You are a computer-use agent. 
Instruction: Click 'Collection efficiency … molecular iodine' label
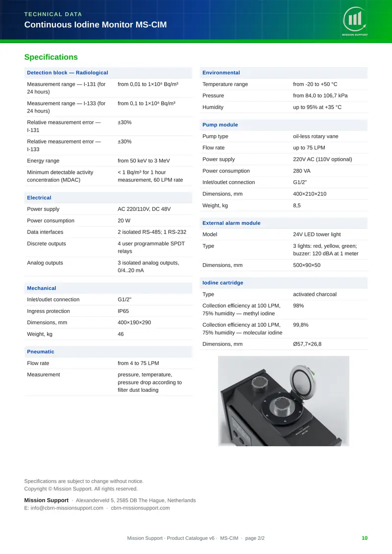[x=243, y=329]
